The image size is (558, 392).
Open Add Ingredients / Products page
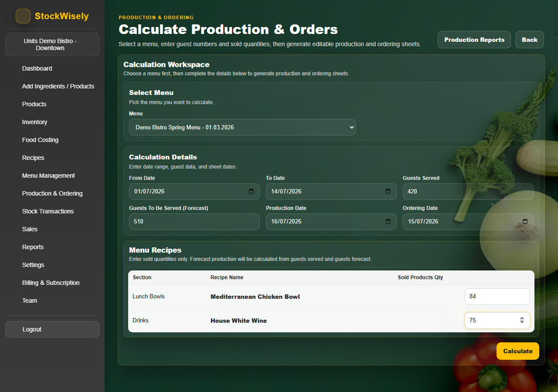click(58, 86)
